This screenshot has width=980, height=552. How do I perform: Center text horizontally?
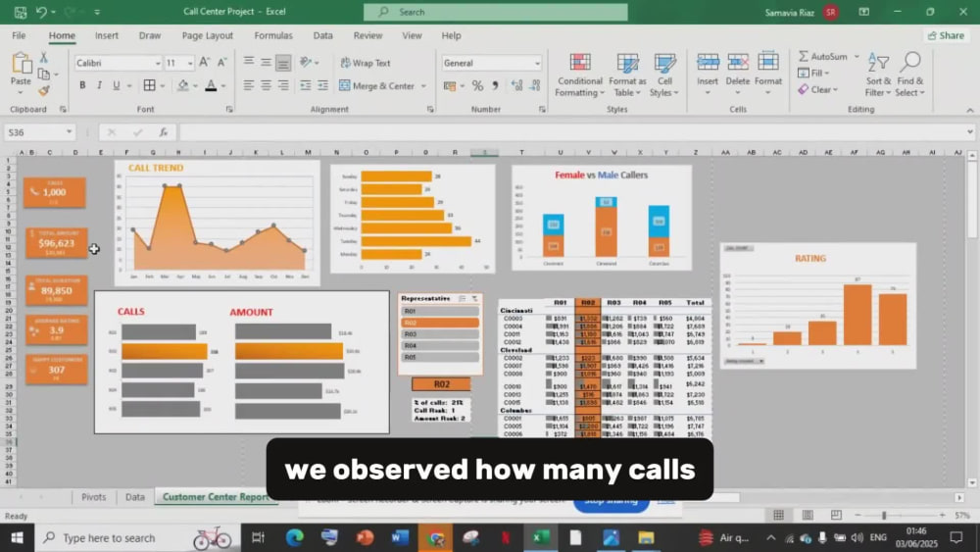[x=267, y=85]
